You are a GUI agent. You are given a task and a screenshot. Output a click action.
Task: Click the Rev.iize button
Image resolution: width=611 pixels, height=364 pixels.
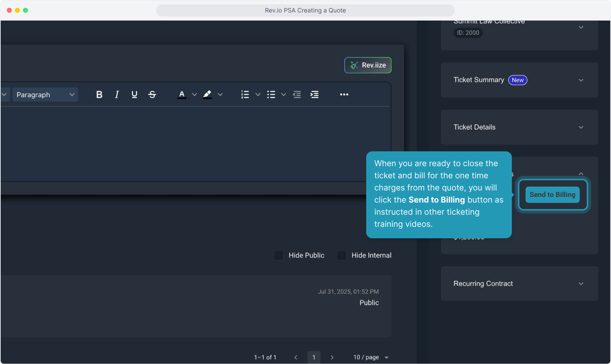[x=368, y=65]
